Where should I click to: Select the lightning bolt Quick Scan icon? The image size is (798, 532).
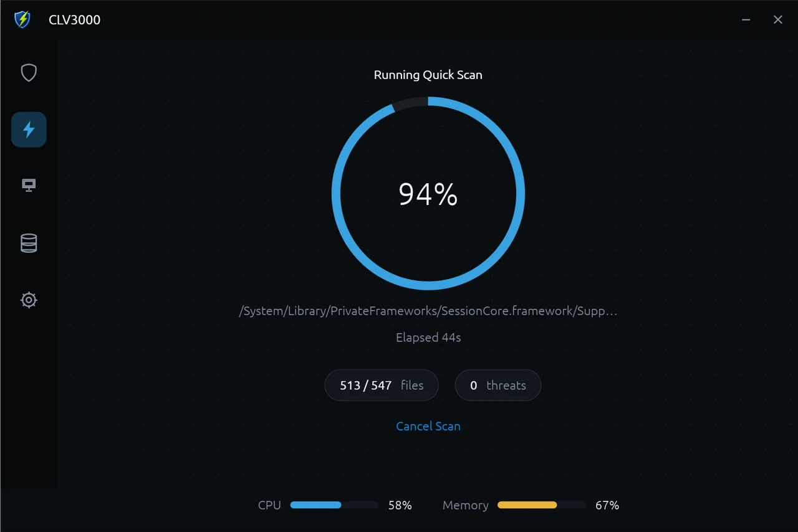click(29, 130)
